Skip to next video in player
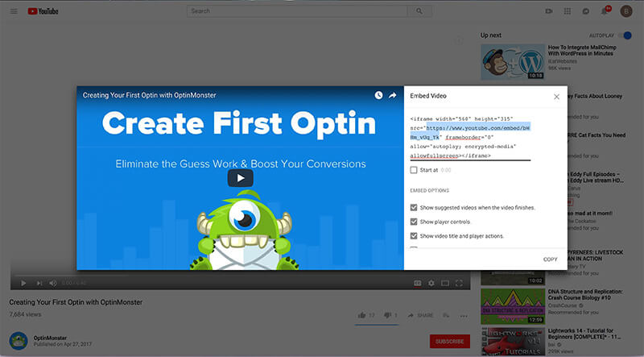Viewport: 644px width, 357px height. [x=39, y=283]
